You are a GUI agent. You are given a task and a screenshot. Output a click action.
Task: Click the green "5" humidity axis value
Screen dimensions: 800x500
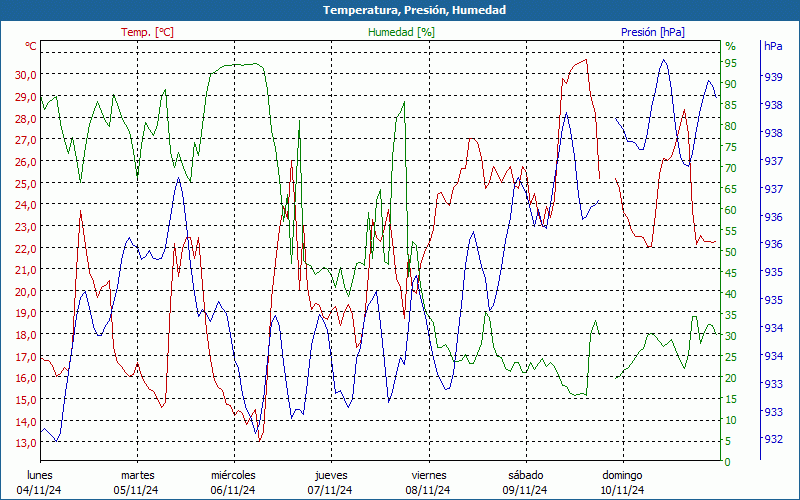tap(728, 441)
